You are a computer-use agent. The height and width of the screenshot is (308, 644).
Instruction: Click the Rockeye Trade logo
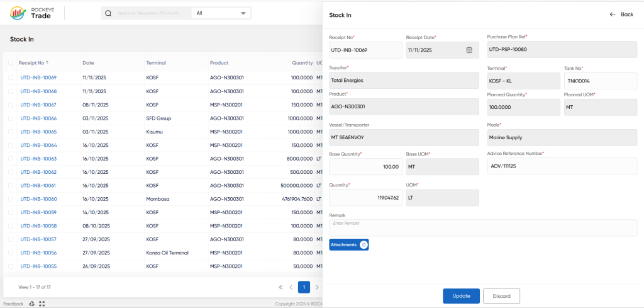tap(31, 13)
